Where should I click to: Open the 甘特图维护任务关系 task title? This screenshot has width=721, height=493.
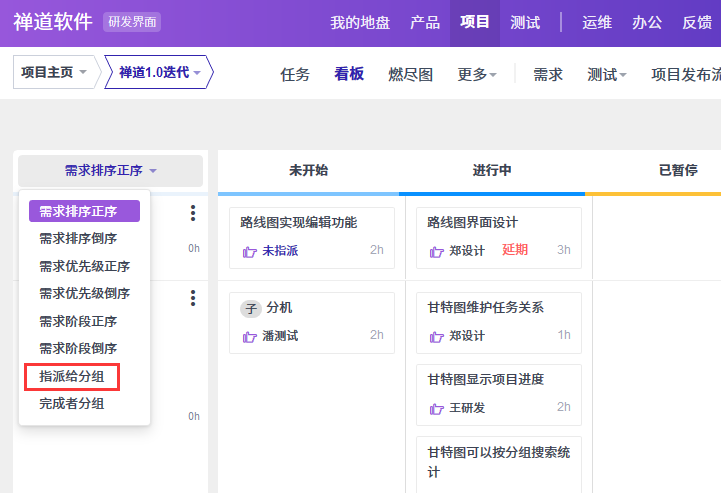coord(485,308)
